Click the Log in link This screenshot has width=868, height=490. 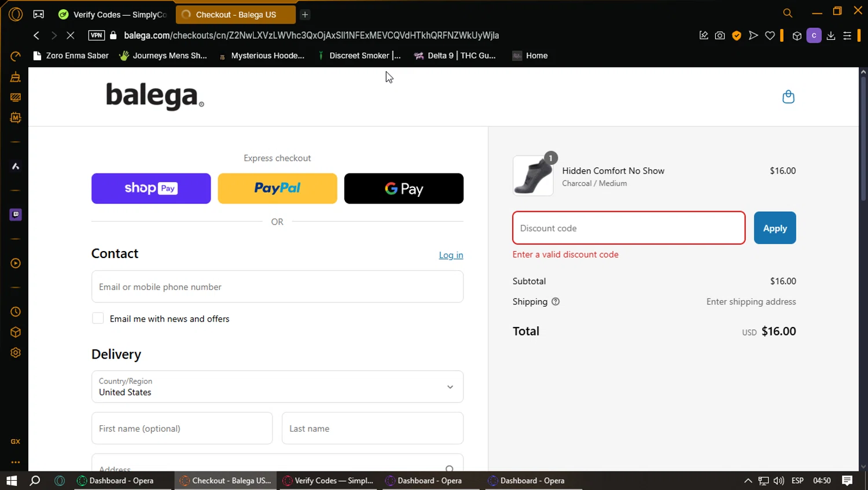tap(451, 255)
